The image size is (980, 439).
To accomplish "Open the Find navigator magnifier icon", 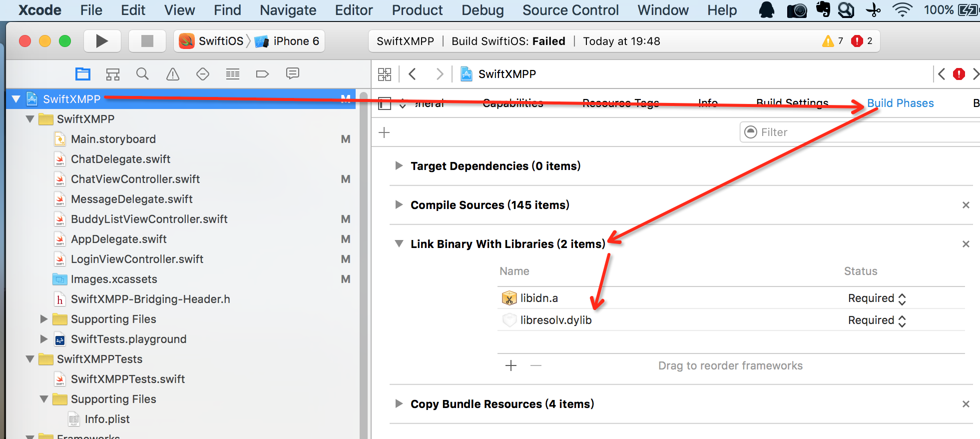I will coord(142,74).
